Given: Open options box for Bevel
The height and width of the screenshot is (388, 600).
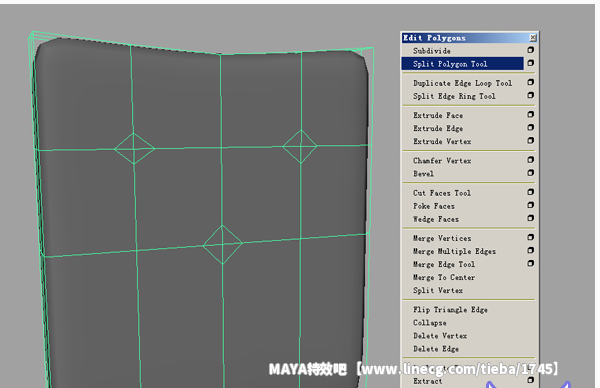Looking at the screenshot, I should coord(530,173).
